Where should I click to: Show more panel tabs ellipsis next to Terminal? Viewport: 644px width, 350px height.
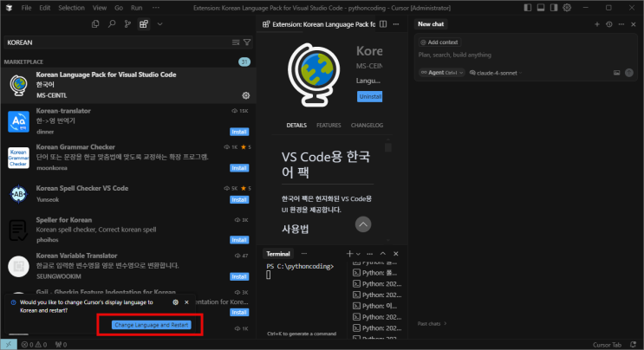click(x=304, y=254)
